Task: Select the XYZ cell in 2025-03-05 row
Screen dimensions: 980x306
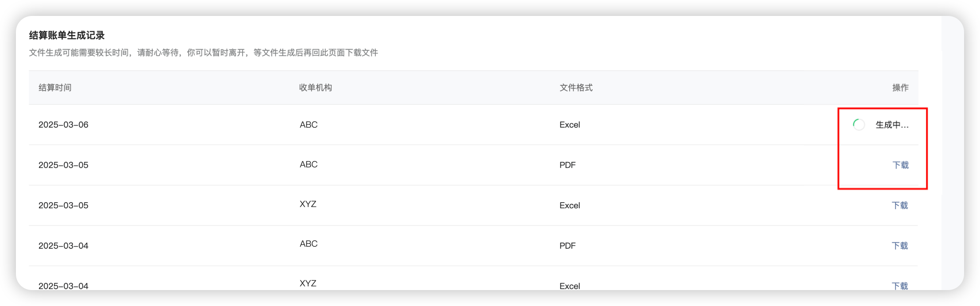Action: [308, 204]
